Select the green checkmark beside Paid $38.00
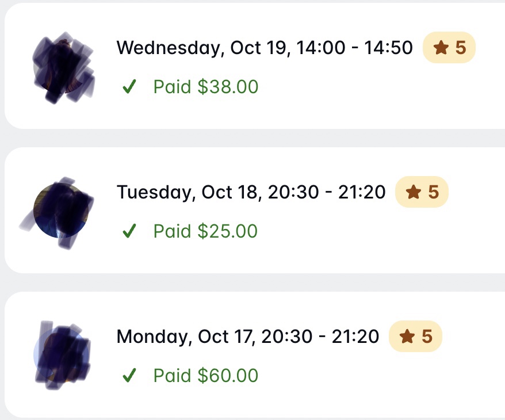Image resolution: width=505 pixels, height=420 pixels. pos(129,86)
